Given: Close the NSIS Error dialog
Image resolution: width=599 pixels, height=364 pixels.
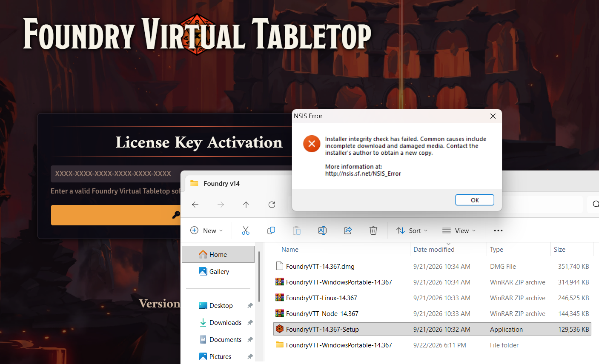Looking at the screenshot, I should point(493,116).
